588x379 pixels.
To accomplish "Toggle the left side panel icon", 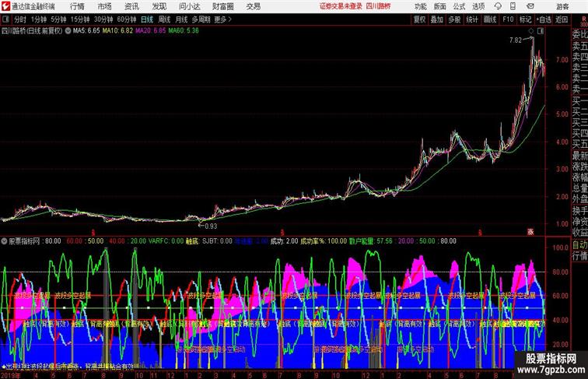I will coord(5,19).
